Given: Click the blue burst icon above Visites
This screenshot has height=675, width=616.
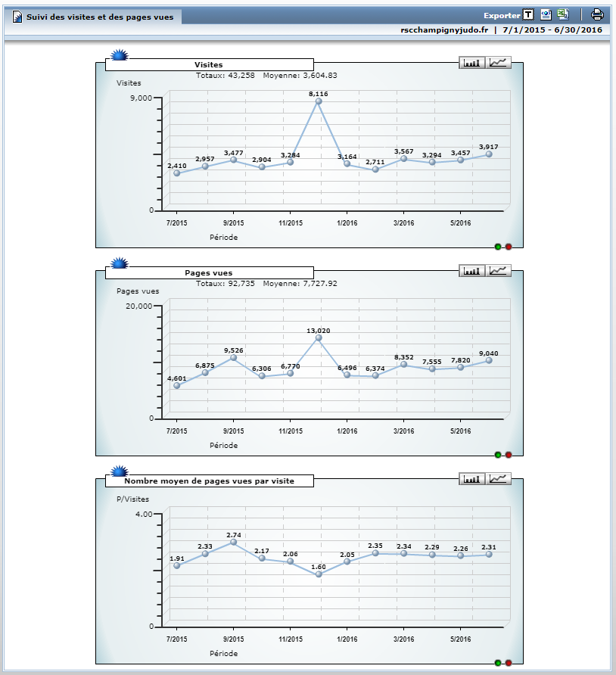Looking at the screenshot, I should click(x=120, y=55).
